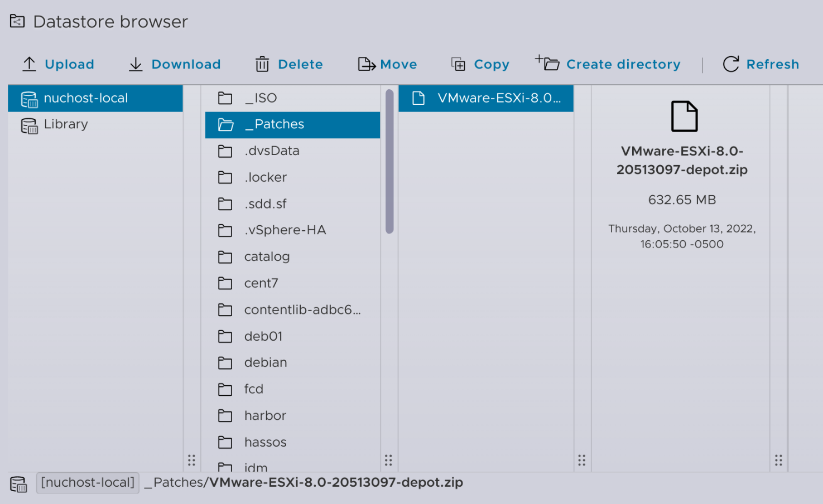Open the _ISO folder
The height and width of the screenshot is (504, 823).
tap(292, 98)
